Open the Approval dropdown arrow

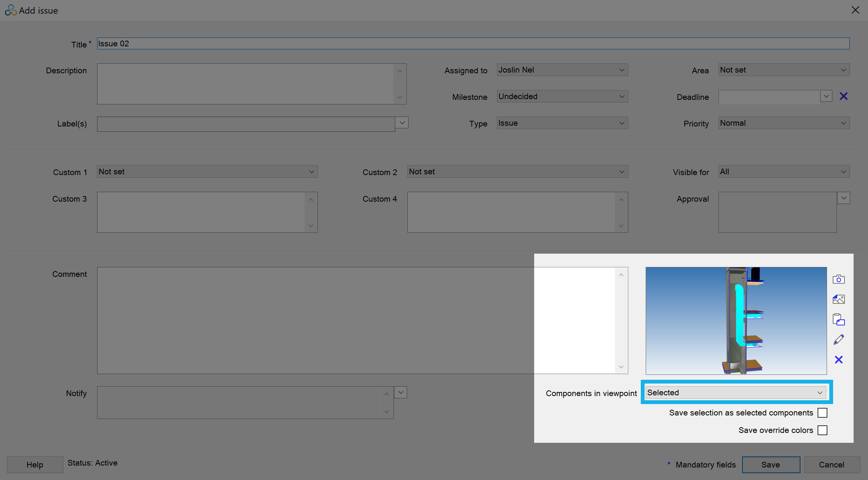pos(843,198)
